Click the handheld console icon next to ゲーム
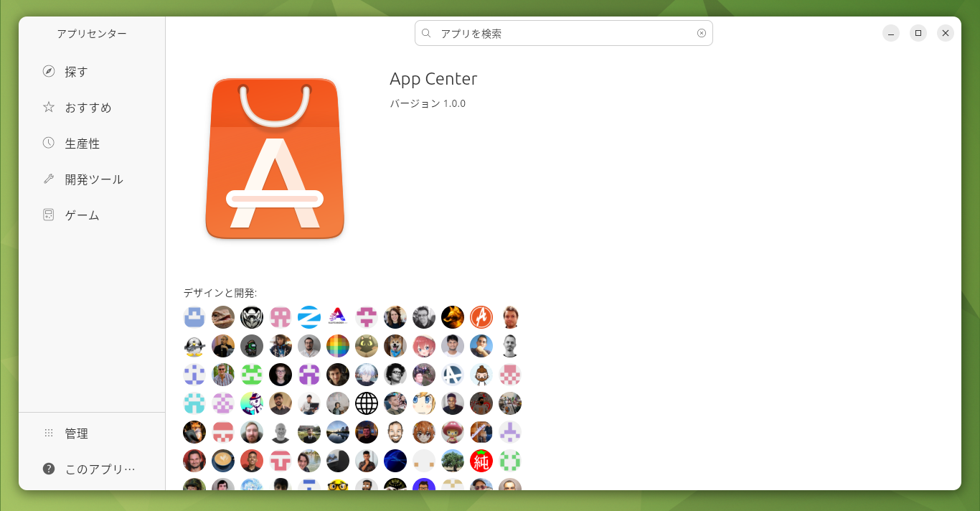 point(48,214)
